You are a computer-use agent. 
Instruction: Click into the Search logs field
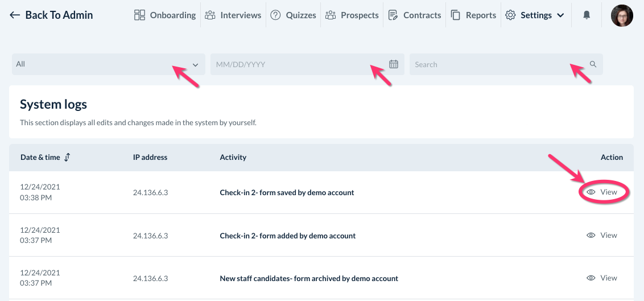click(x=495, y=64)
